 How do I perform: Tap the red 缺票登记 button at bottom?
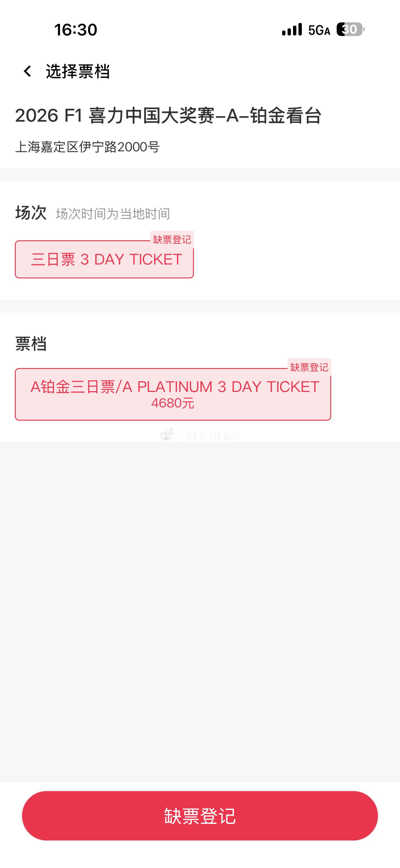coord(200,816)
